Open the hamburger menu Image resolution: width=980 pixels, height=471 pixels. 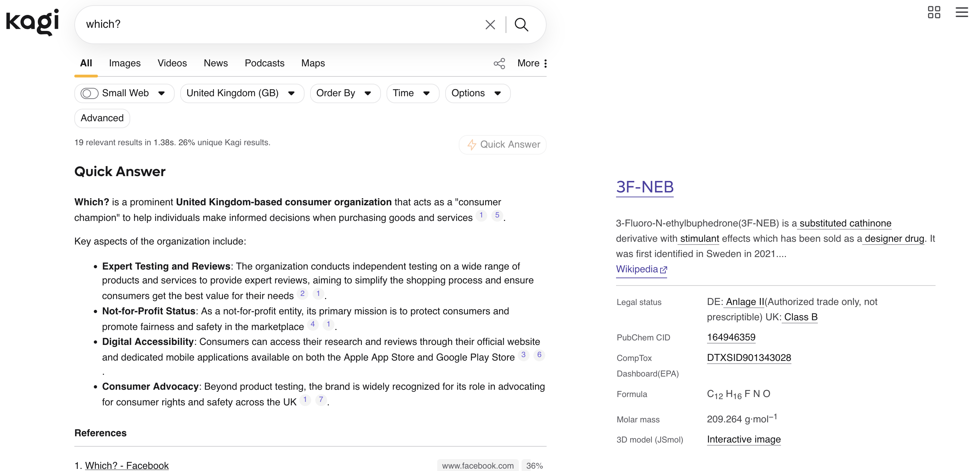pos(961,12)
